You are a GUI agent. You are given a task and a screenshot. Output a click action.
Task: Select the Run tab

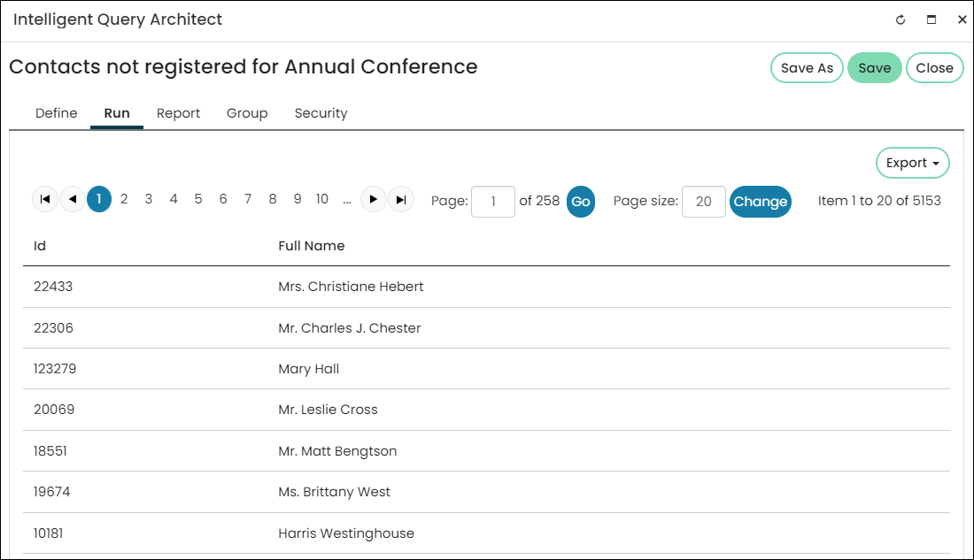(x=117, y=113)
